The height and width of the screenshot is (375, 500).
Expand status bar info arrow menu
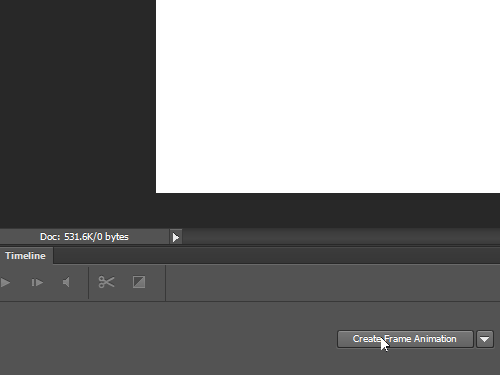click(176, 237)
